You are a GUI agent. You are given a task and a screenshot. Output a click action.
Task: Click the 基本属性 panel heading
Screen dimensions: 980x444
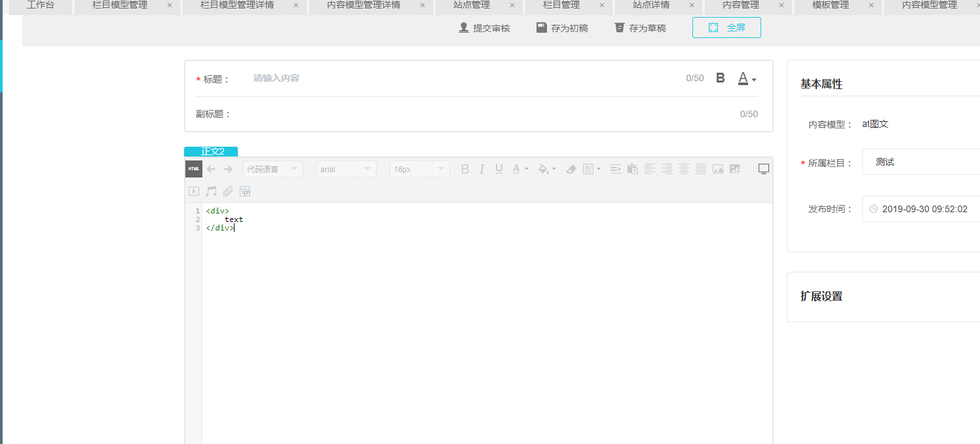coord(821,84)
